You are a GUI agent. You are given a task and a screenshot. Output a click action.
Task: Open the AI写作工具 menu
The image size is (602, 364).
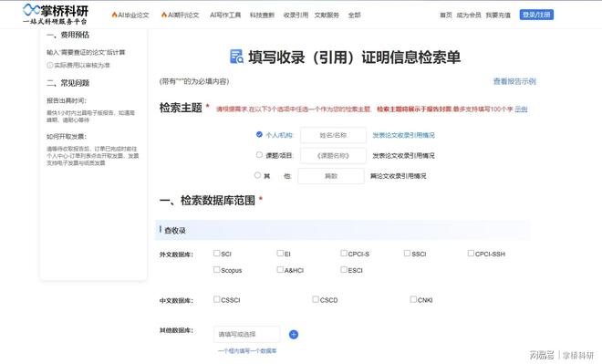[225, 15]
